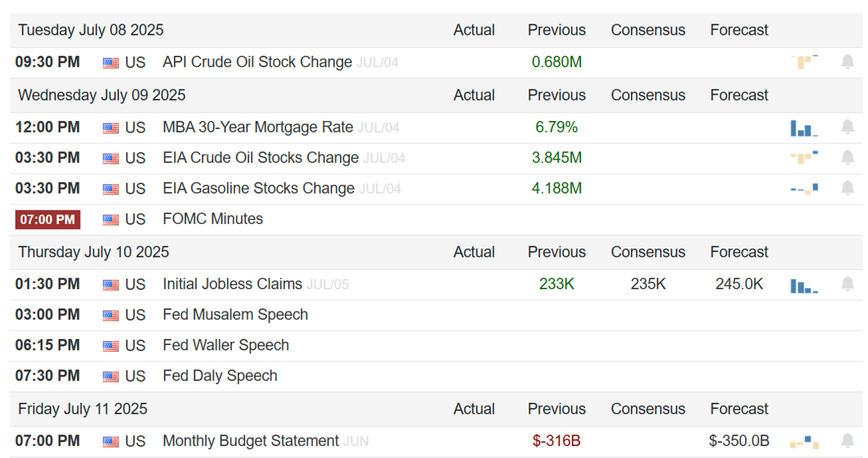This screenshot has height=458, width=868.
Task: Open mini chart for Monthly Budget Statement
Action: point(804,442)
